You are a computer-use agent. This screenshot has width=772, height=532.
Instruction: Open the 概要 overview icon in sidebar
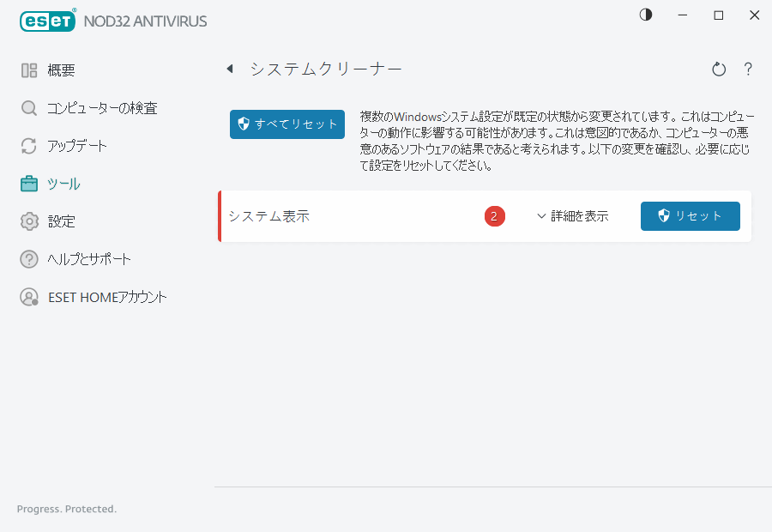pyautogui.click(x=28, y=70)
